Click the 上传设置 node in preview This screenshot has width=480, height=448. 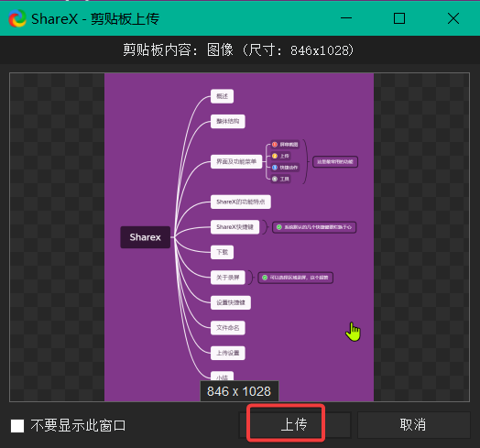(228, 353)
